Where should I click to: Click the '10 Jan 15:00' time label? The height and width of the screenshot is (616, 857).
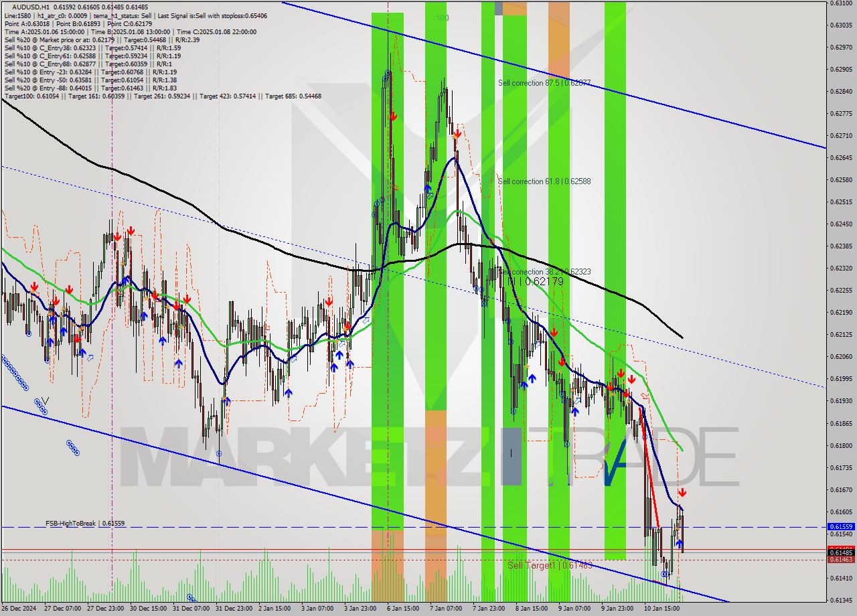tap(662, 609)
